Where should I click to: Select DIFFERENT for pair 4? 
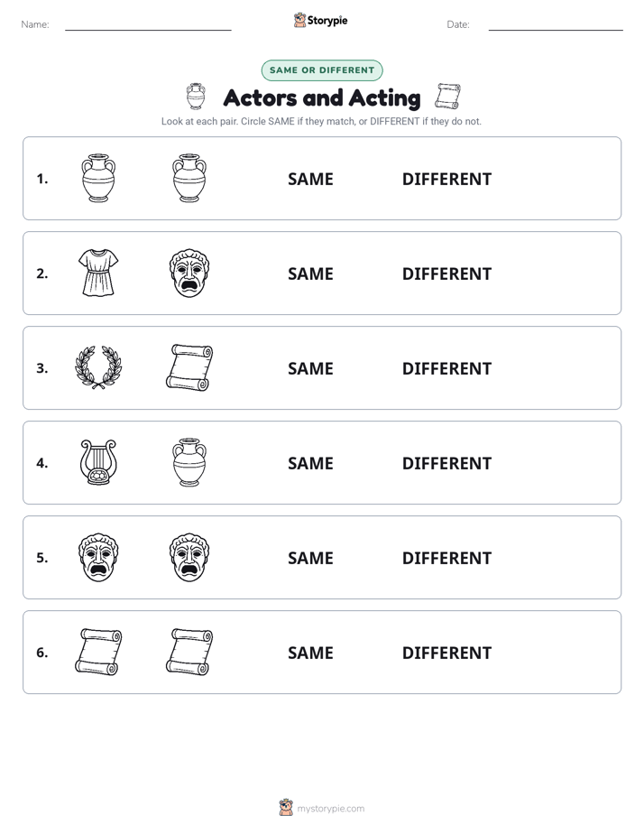click(446, 463)
